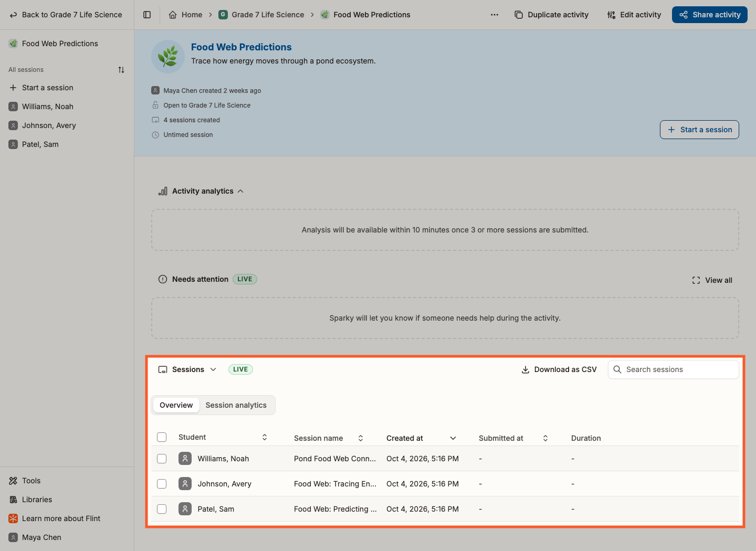The height and width of the screenshot is (551, 756).
Task: Open Patel, Sam session in sidebar
Action: tap(67, 144)
